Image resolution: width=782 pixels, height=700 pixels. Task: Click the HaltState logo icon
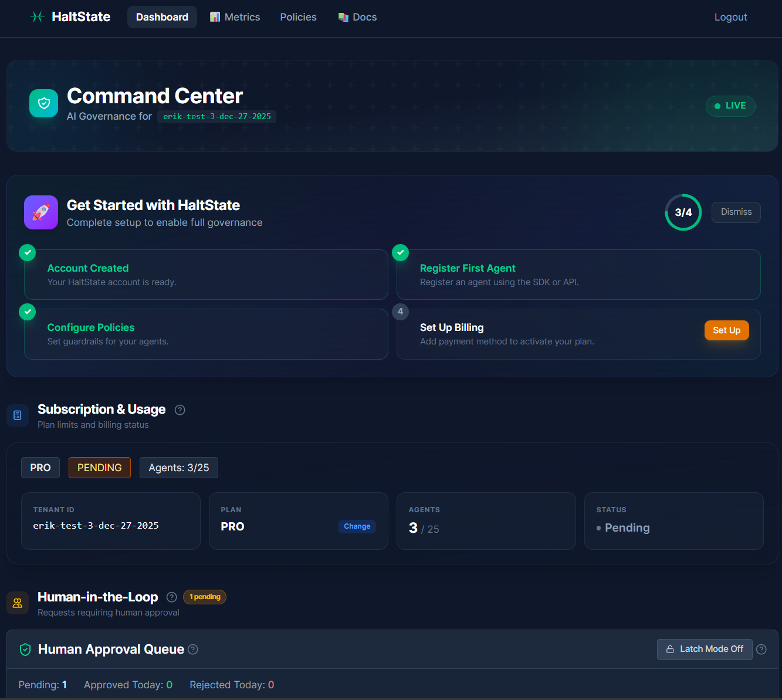(x=37, y=17)
